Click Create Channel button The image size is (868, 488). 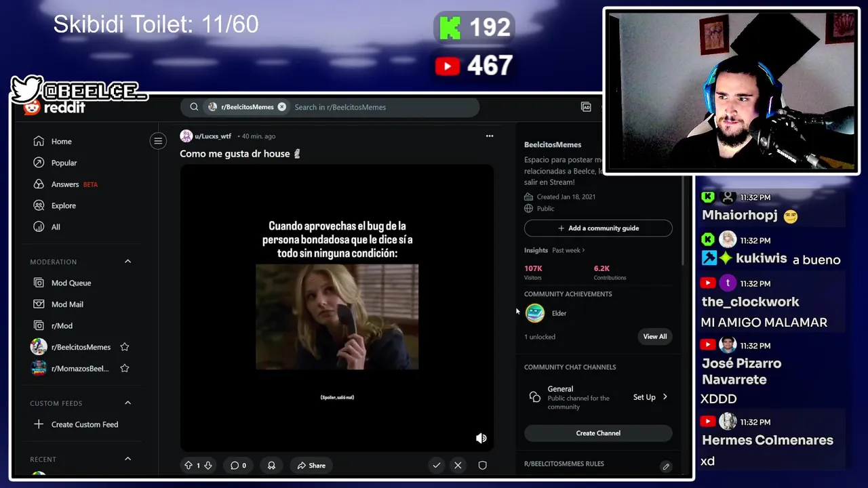coord(598,433)
